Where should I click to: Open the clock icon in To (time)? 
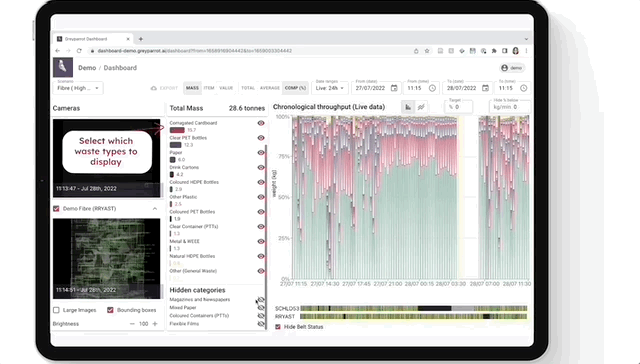click(524, 88)
